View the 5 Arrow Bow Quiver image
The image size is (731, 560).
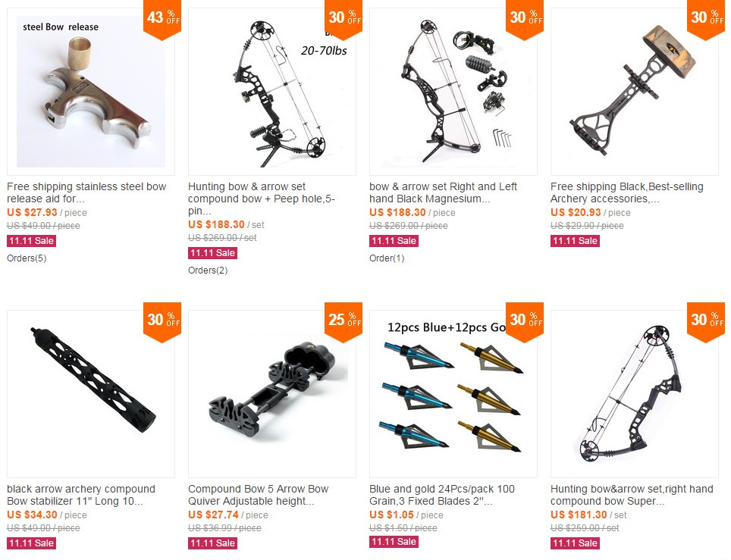(x=271, y=394)
